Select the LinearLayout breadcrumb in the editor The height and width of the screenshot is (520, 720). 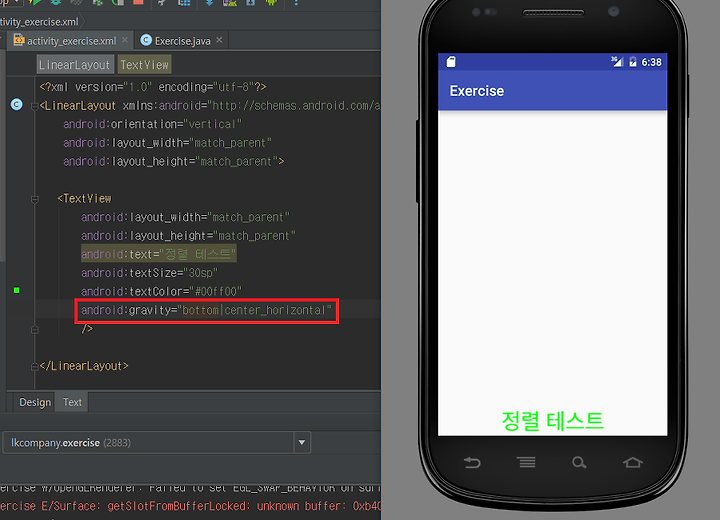pos(75,65)
